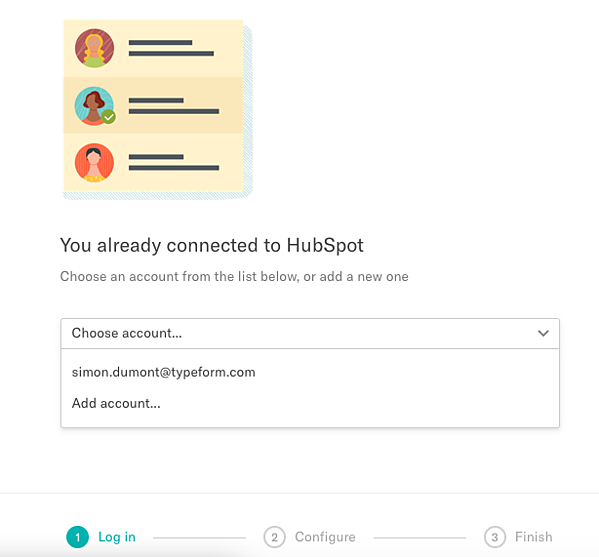Click the bottom row text lines in illustration
Image resolution: width=599 pixels, height=557 pixels.
(x=174, y=162)
